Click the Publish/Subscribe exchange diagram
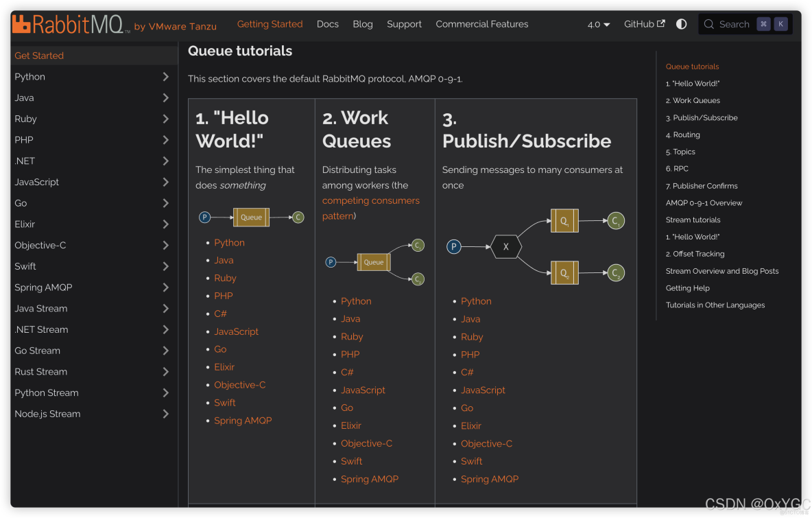 point(536,246)
